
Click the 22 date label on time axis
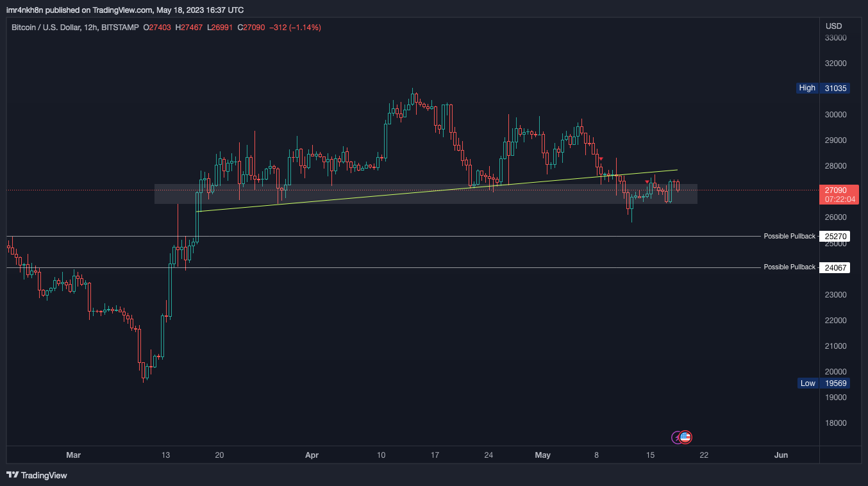coord(704,455)
